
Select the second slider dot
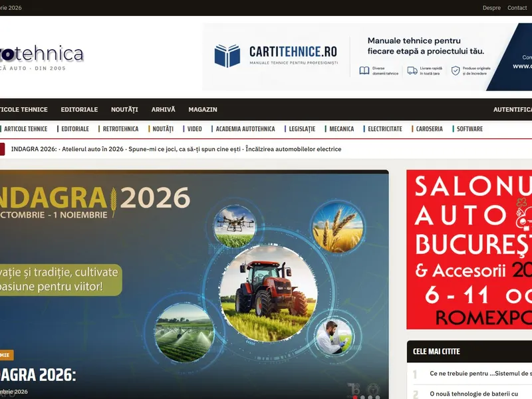tap(362, 397)
